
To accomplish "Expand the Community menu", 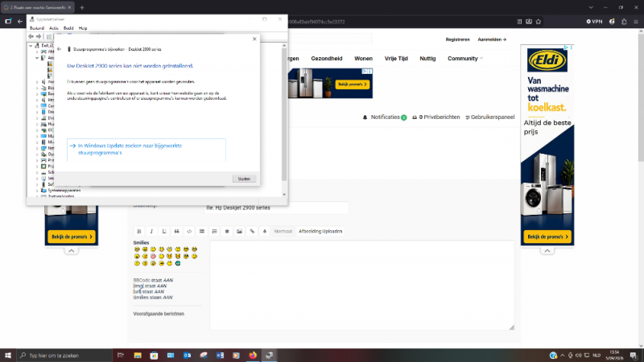I will pyautogui.click(x=465, y=58).
